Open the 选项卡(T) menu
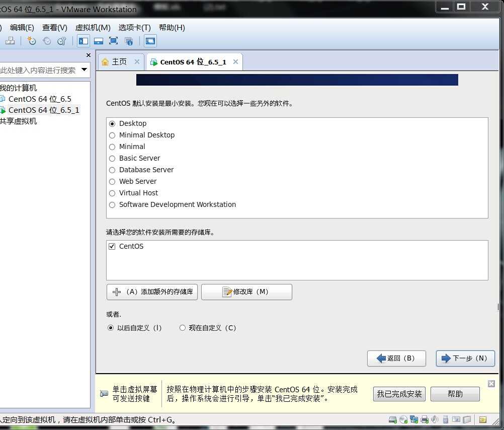 [x=134, y=28]
